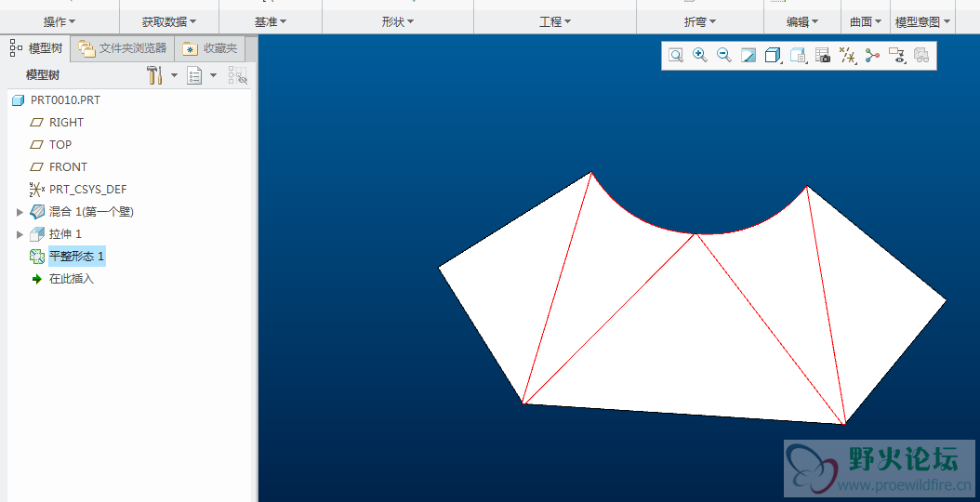Viewport: 980px width, 502px height.
Task: Select 平整形态 1 in model tree
Action: (x=76, y=257)
